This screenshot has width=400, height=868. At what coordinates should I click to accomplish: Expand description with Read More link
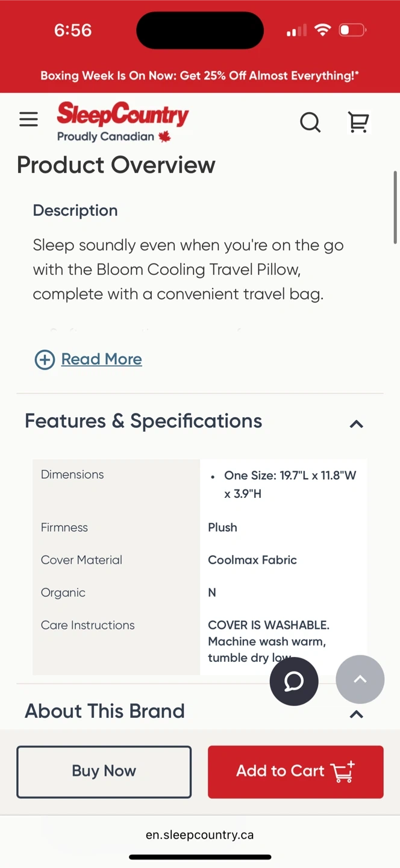101,359
